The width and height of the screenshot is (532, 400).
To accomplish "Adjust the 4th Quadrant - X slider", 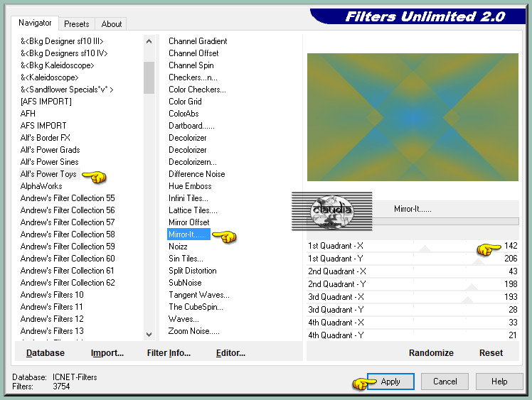I will (413, 323).
